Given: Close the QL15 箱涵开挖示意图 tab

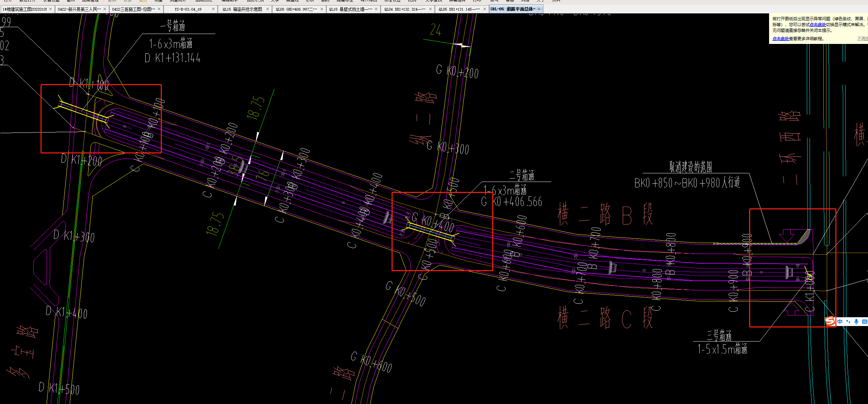Looking at the screenshot, I should coord(268,9).
